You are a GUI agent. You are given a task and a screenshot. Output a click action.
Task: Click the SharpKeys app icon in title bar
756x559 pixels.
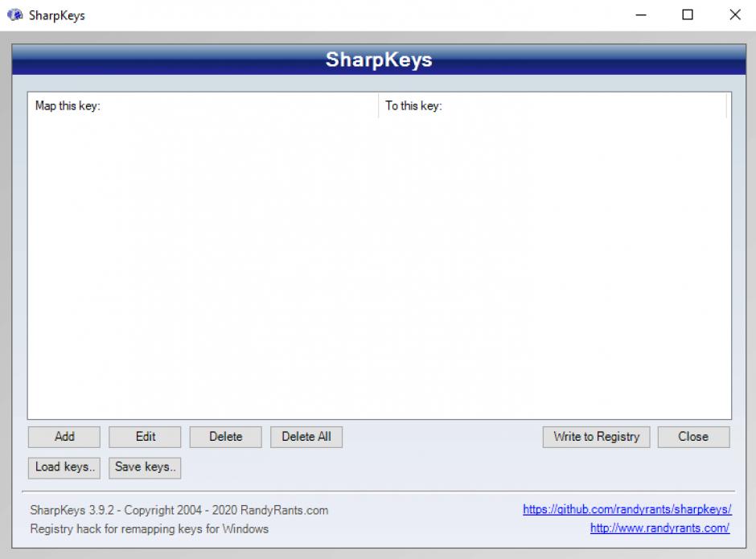15,15
